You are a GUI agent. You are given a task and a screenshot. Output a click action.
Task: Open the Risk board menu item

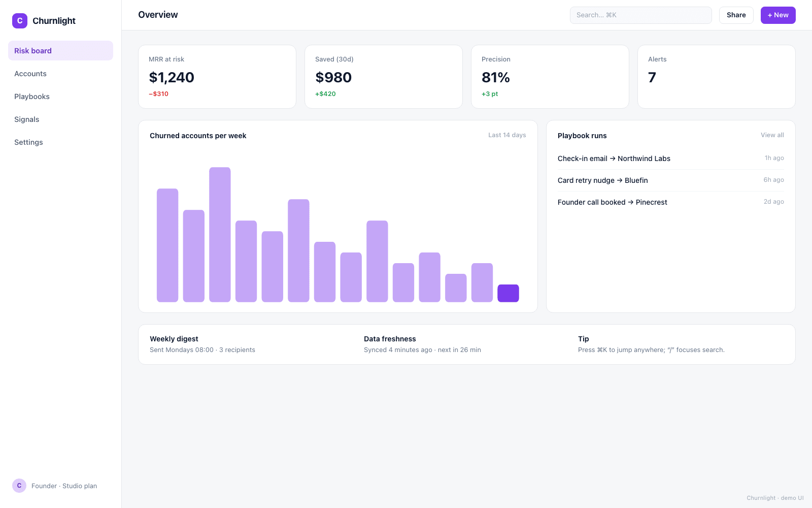(60, 51)
